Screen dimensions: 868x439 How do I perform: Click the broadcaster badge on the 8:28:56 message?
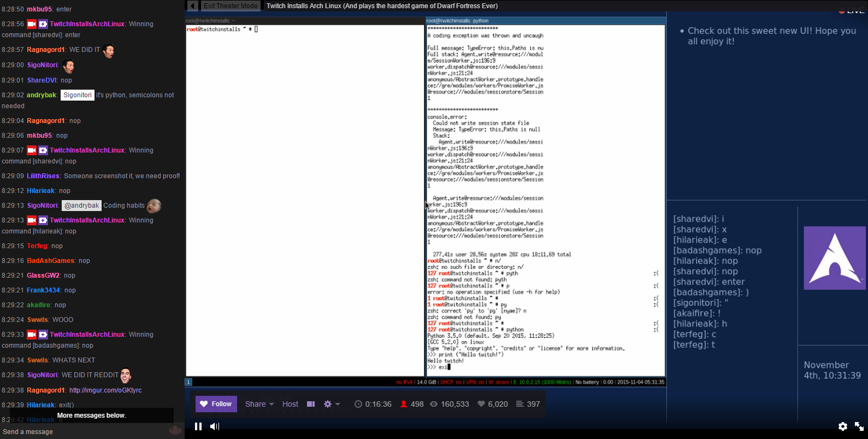[x=32, y=24]
